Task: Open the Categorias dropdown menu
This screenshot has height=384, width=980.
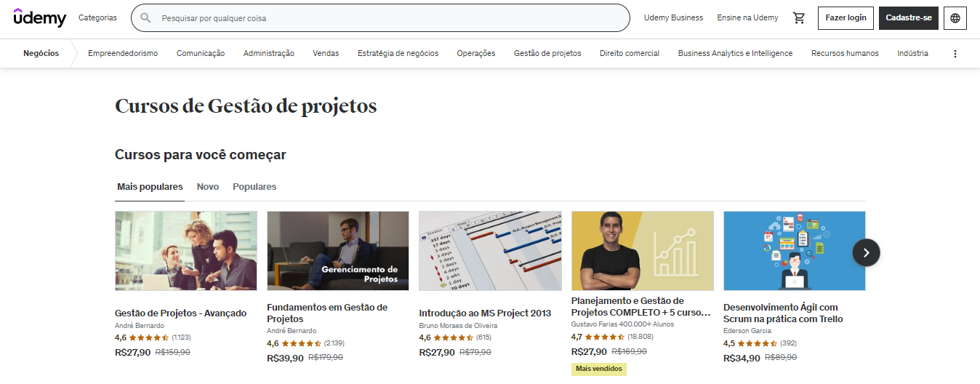Action: (x=97, y=17)
